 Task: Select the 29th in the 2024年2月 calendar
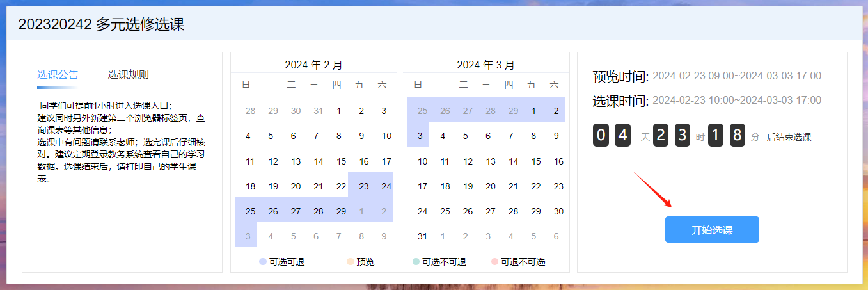point(341,211)
